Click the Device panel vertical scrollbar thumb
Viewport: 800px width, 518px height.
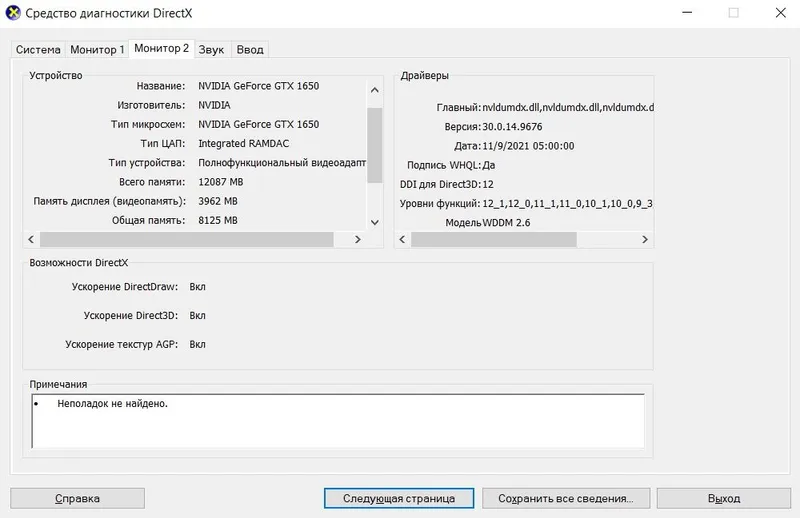coord(374,145)
